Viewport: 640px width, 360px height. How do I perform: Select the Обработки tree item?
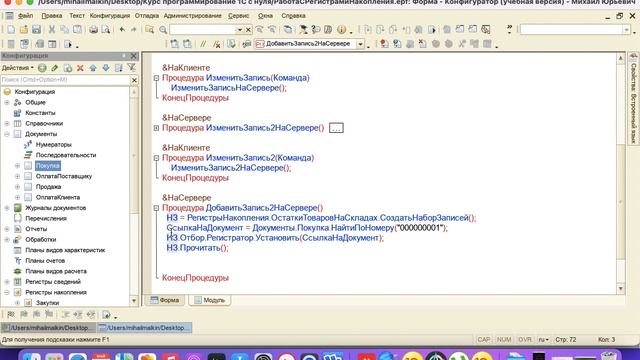[x=40, y=240]
